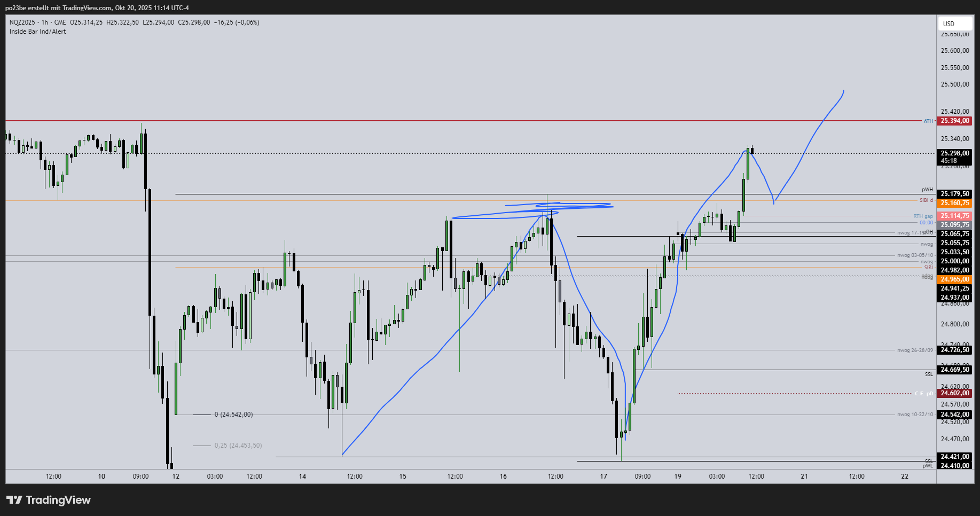Click the 25.340,00 price scale tick
Viewport: 980px width, 516px height.
[955, 139]
